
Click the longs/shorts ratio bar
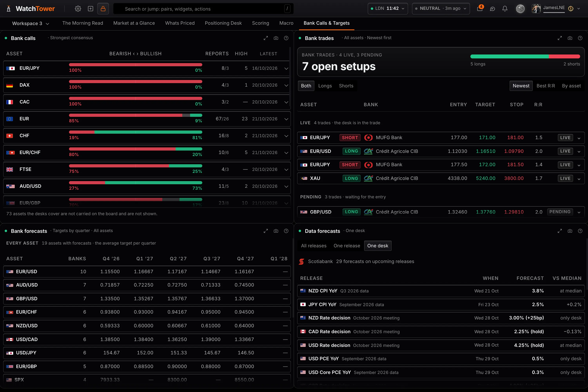525,56
